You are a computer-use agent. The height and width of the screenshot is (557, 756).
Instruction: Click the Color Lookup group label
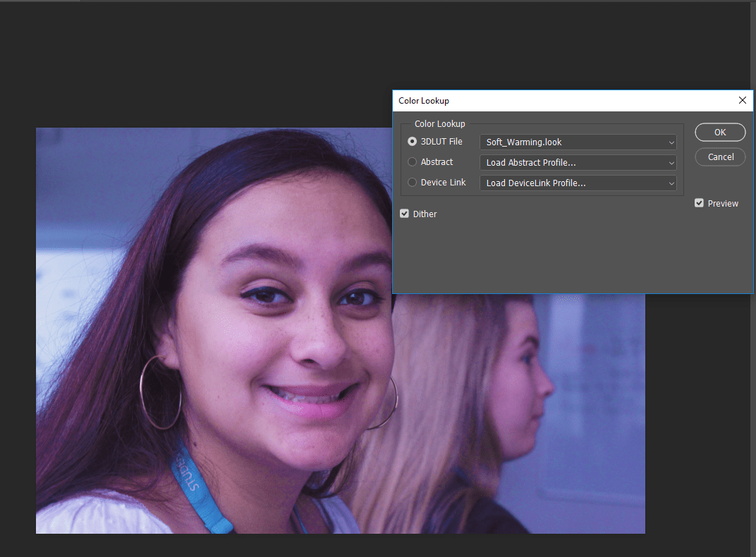[x=439, y=124]
